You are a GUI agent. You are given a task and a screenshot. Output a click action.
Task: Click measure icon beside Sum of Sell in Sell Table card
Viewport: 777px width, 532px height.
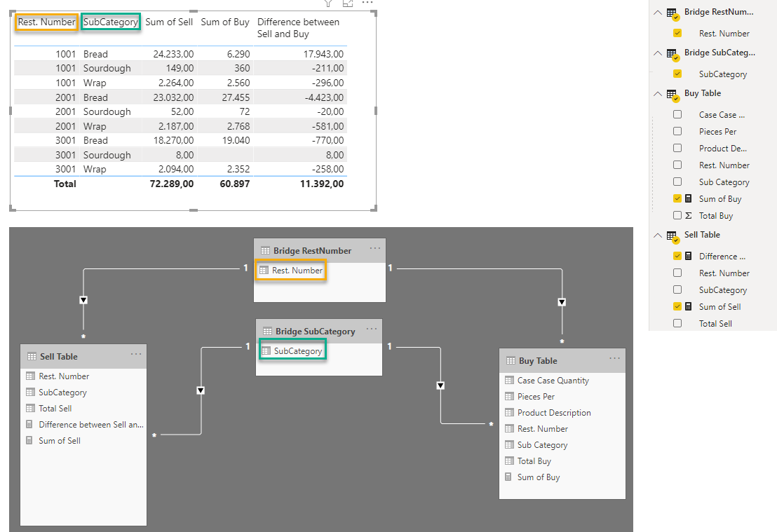click(x=29, y=440)
